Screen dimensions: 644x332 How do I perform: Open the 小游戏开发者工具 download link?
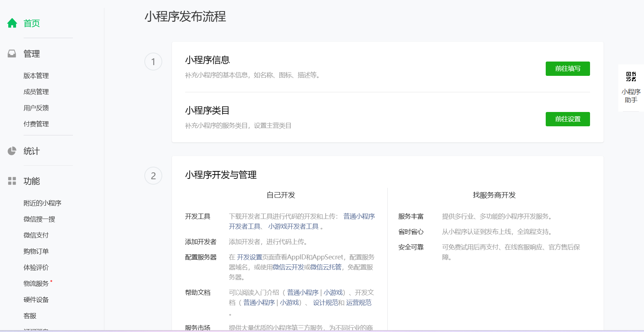(x=293, y=226)
